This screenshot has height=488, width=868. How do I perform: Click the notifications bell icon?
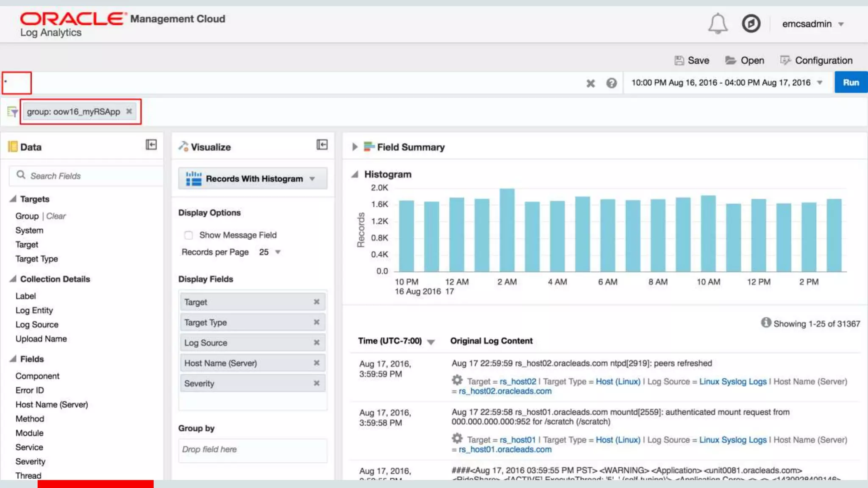click(x=717, y=24)
